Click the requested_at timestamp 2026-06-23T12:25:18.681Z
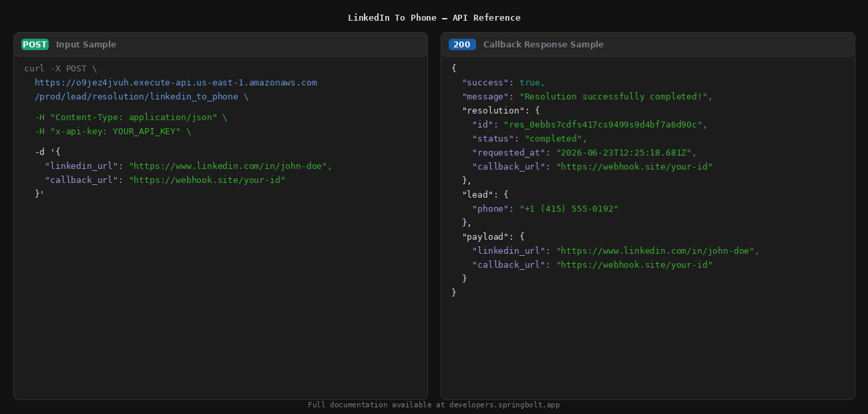 624,153
